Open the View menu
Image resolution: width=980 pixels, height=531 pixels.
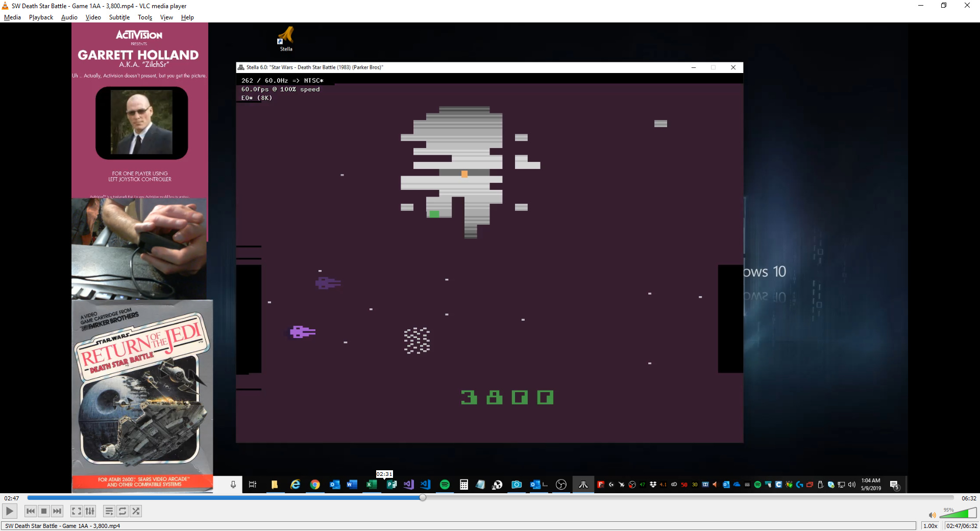coord(166,17)
